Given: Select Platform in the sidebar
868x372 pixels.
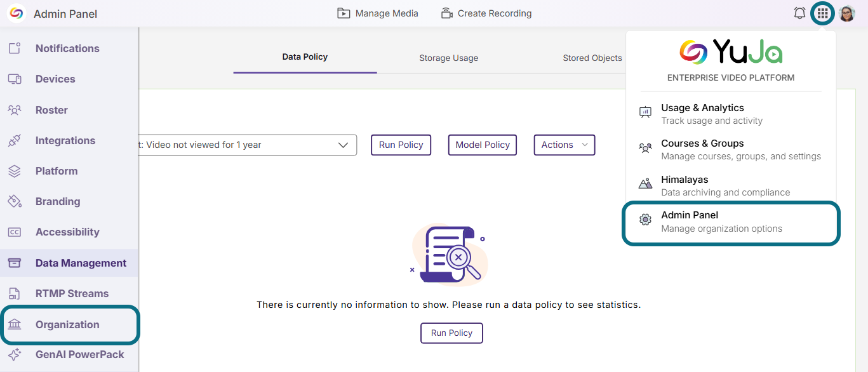Looking at the screenshot, I should click(69, 171).
